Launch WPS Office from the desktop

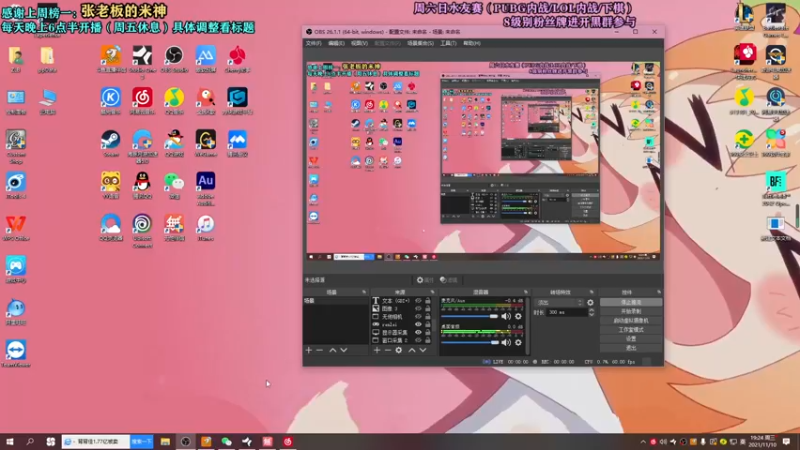click(x=16, y=228)
